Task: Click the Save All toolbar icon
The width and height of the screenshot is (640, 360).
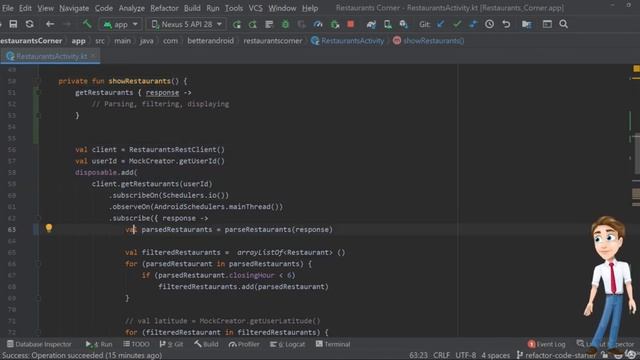Action: 13,24
